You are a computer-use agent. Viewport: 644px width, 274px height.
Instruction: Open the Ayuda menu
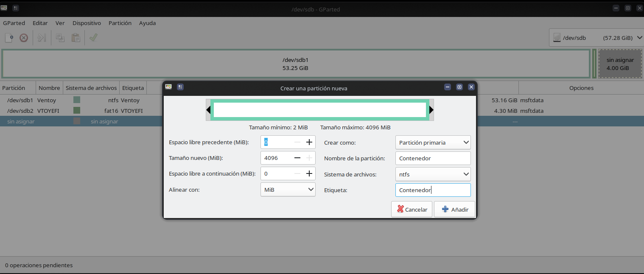coord(148,23)
